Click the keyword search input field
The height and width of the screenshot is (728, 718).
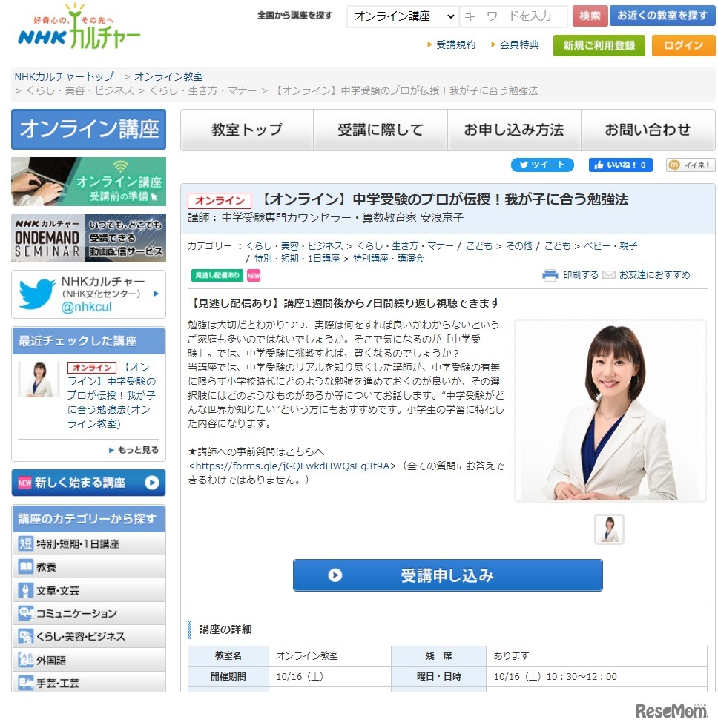point(513,15)
